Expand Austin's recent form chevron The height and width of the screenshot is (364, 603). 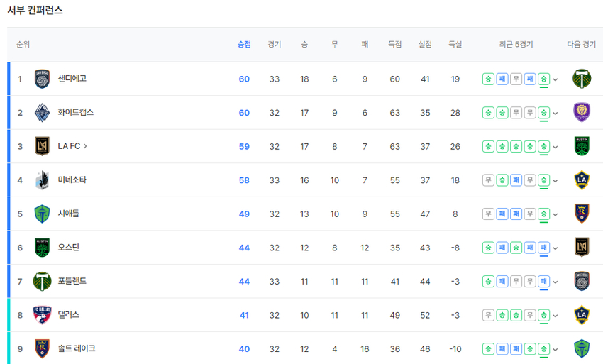tap(555, 248)
